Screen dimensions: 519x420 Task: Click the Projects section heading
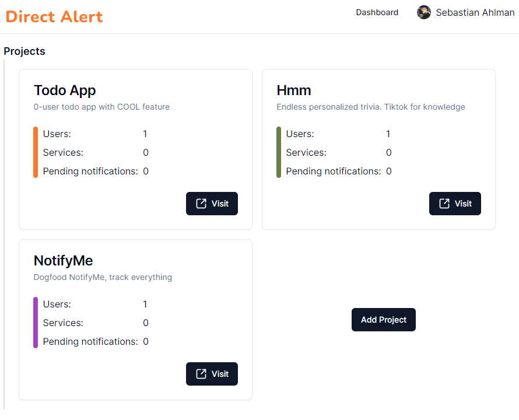pos(24,51)
